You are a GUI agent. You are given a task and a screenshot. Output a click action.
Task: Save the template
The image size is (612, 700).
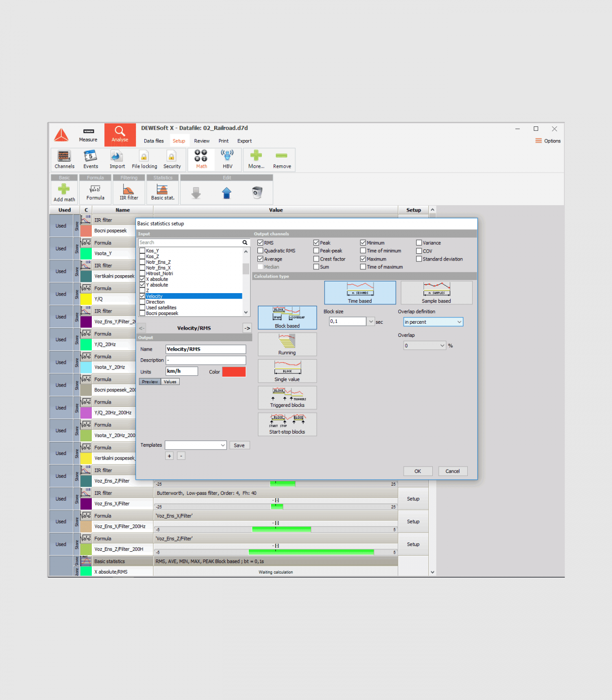coord(239,445)
